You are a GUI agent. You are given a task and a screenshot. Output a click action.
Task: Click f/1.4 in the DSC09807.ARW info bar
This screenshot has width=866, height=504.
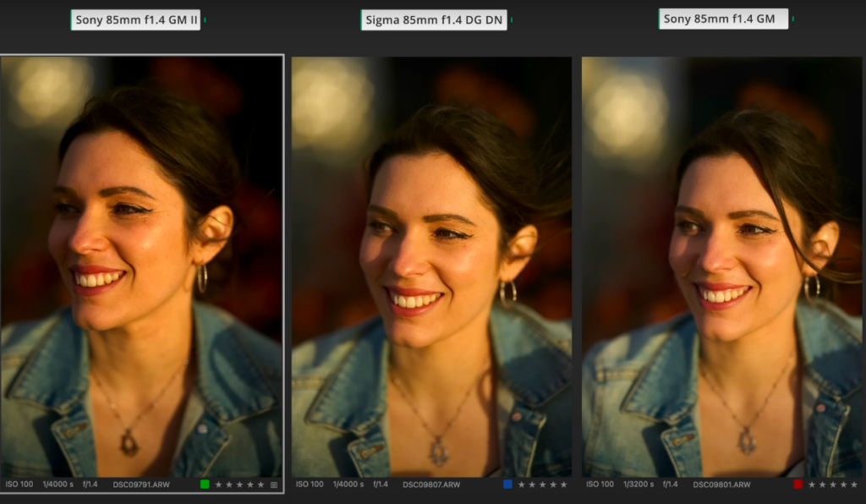(381, 484)
